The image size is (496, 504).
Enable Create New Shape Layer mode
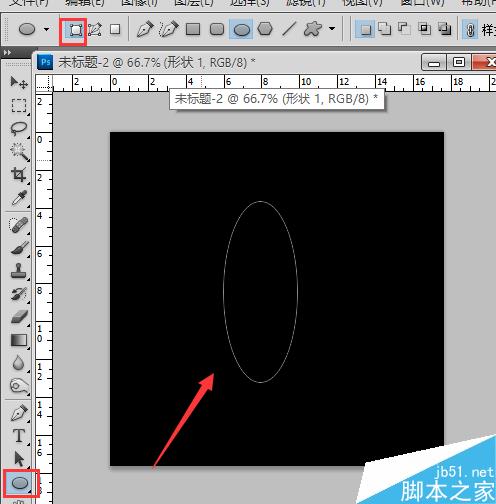click(x=365, y=30)
